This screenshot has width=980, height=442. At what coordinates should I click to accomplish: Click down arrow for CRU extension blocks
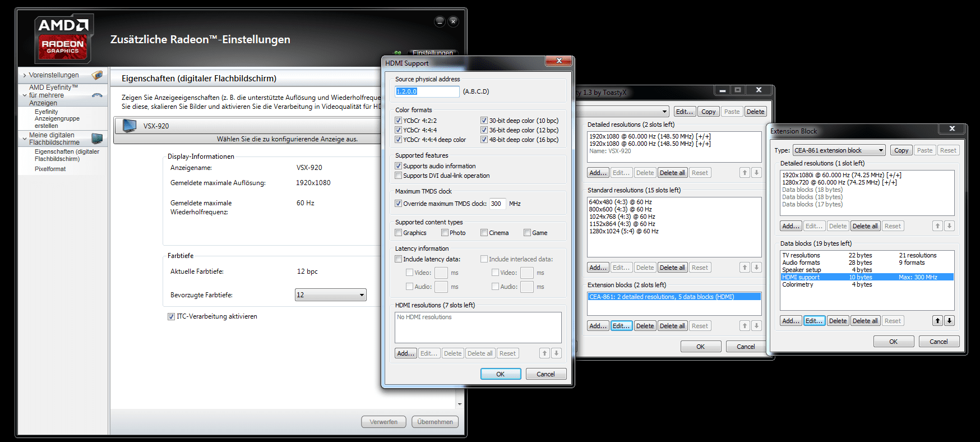[x=756, y=326]
